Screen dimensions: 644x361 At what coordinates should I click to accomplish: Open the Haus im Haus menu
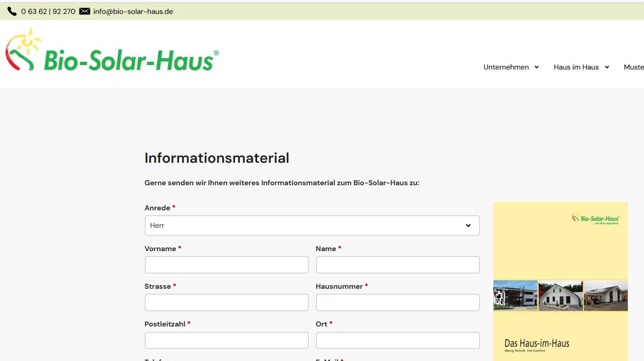(576, 67)
